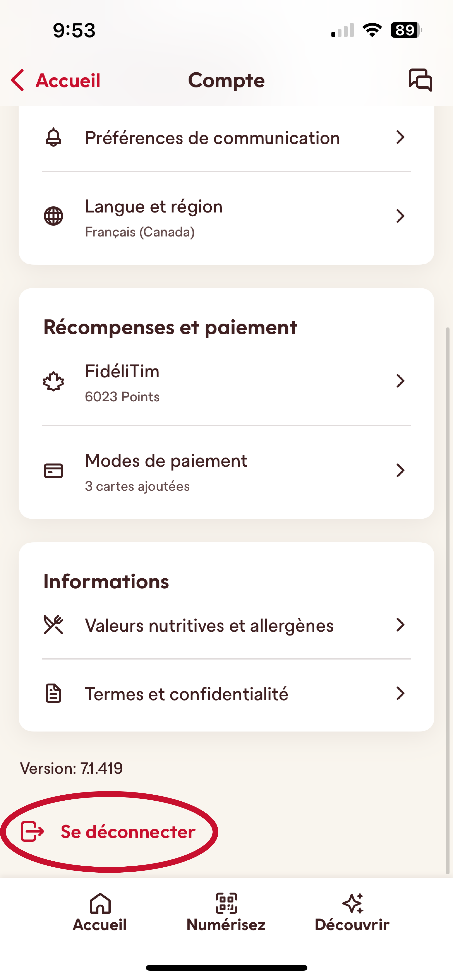Open the chat messages icon

pyautogui.click(x=420, y=80)
